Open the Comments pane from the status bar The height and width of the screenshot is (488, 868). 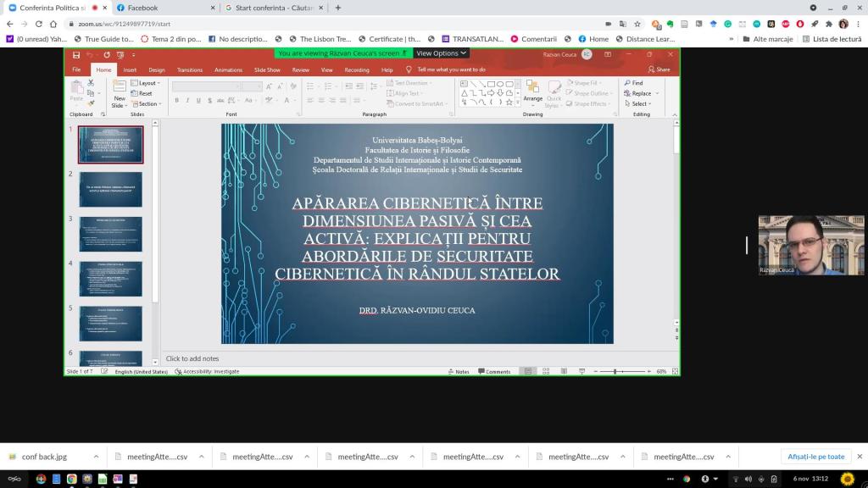(494, 371)
